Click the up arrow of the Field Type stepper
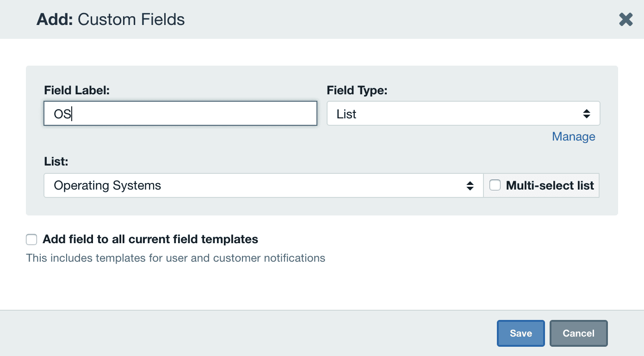644x356 pixels. (587, 110)
